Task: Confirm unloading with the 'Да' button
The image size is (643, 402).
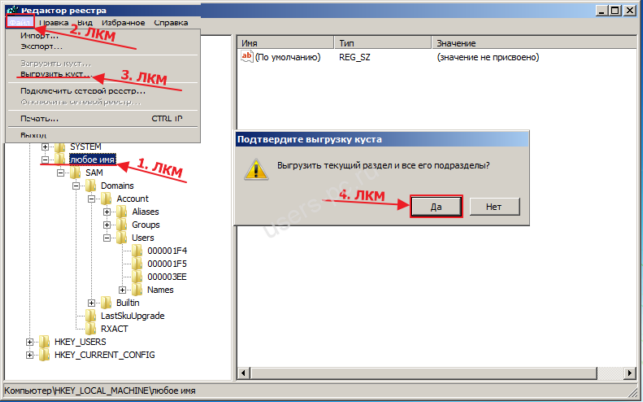Action: click(x=436, y=206)
